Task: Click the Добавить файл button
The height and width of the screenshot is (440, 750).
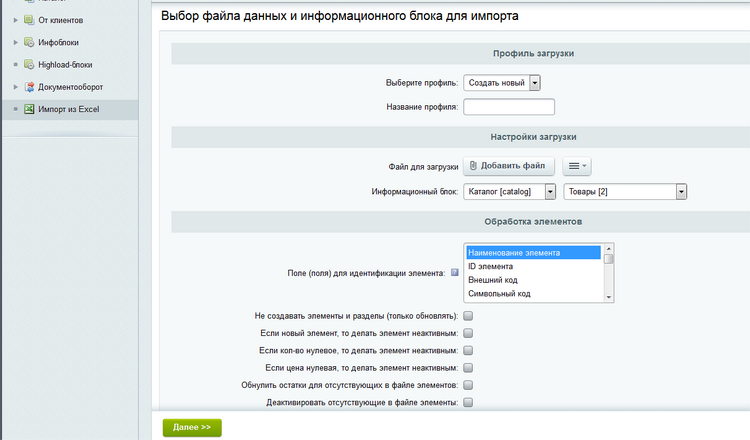Action: [x=509, y=166]
